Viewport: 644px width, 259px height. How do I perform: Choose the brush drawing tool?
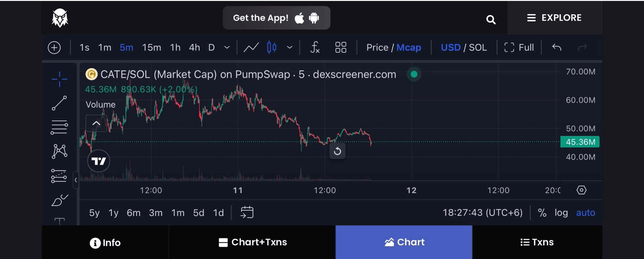click(59, 200)
